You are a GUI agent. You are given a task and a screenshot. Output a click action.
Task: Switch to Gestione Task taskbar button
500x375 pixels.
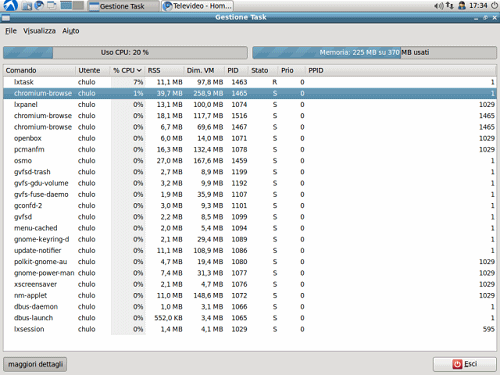tap(123, 6)
